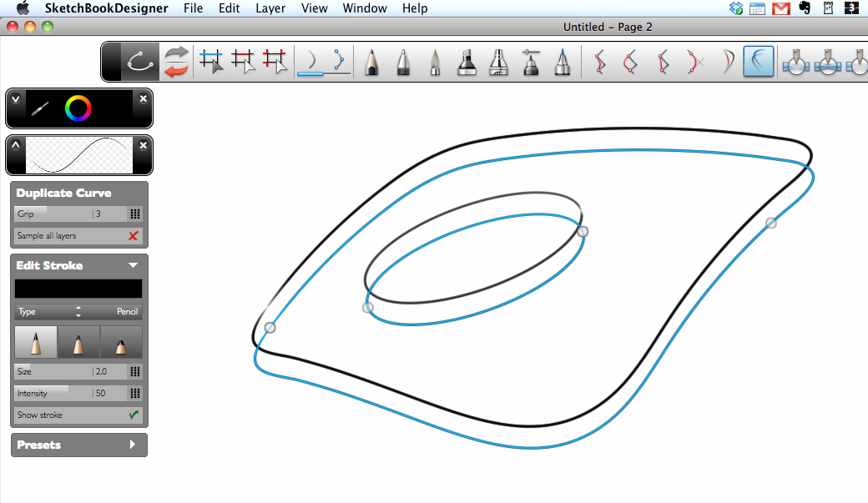Collapse the Edit Stroke panel
This screenshot has width=868, height=503.
(x=132, y=265)
